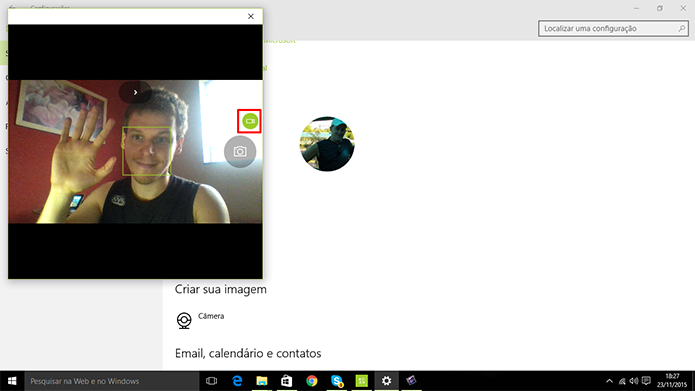This screenshot has height=391, width=695.
Task: Open the Action Center notifications icon
Action: (x=646, y=381)
